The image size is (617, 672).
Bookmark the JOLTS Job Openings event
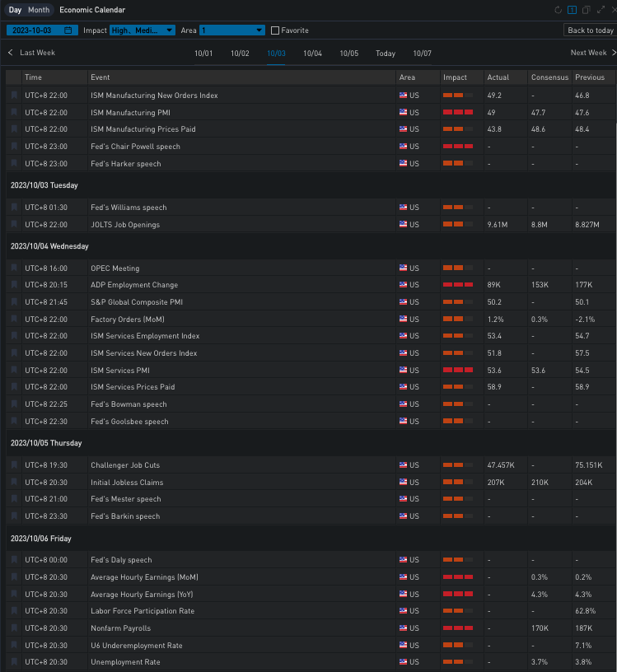click(14, 224)
